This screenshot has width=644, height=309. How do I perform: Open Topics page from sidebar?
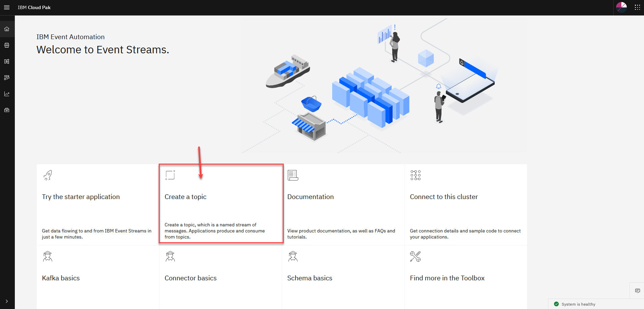(7, 45)
